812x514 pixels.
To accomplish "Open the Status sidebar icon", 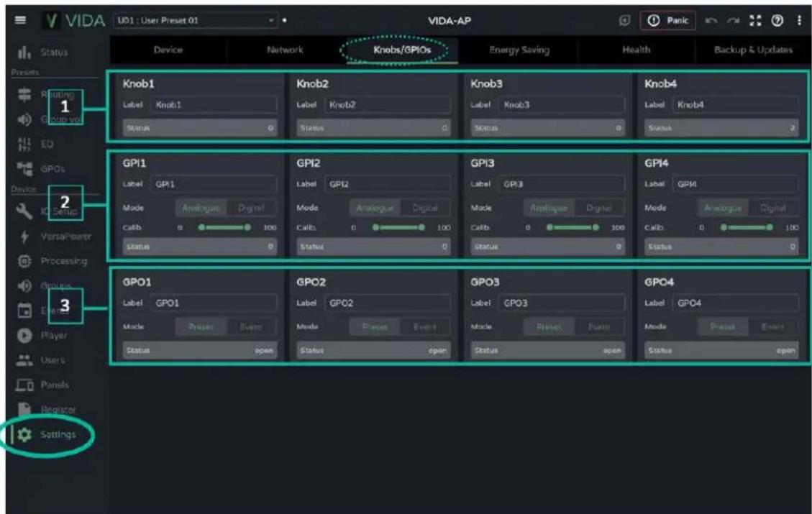I will [24, 52].
